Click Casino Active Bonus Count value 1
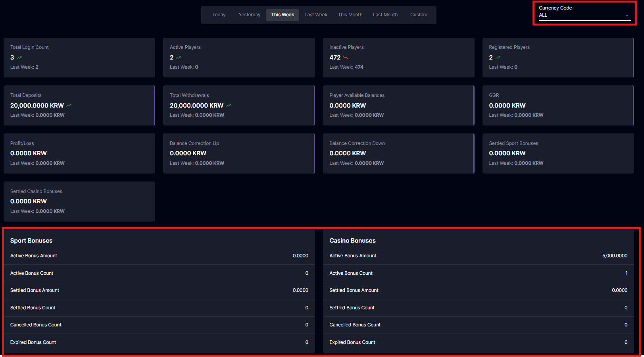This screenshot has height=357, width=644. click(x=626, y=273)
